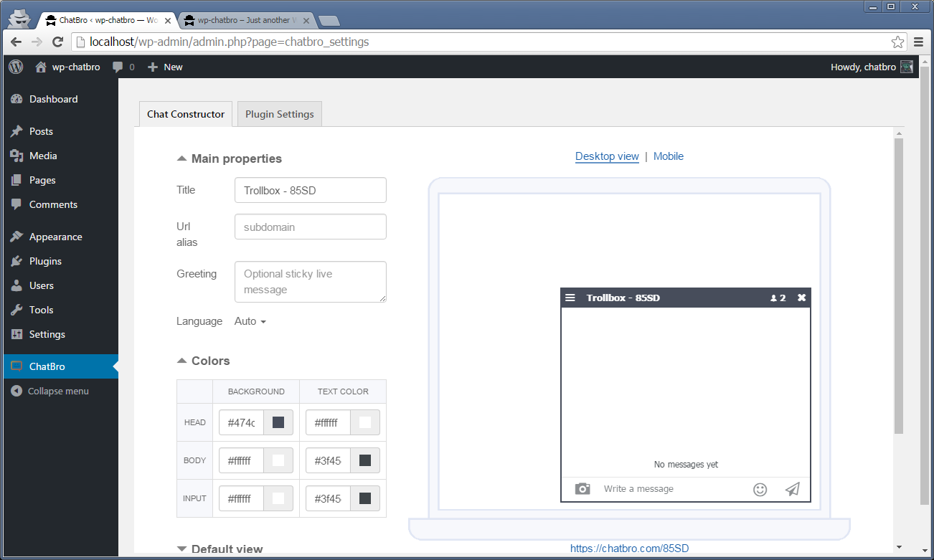Pick HEAD text color swatch
The width and height of the screenshot is (934, 560).
click(x=365, y=422)
